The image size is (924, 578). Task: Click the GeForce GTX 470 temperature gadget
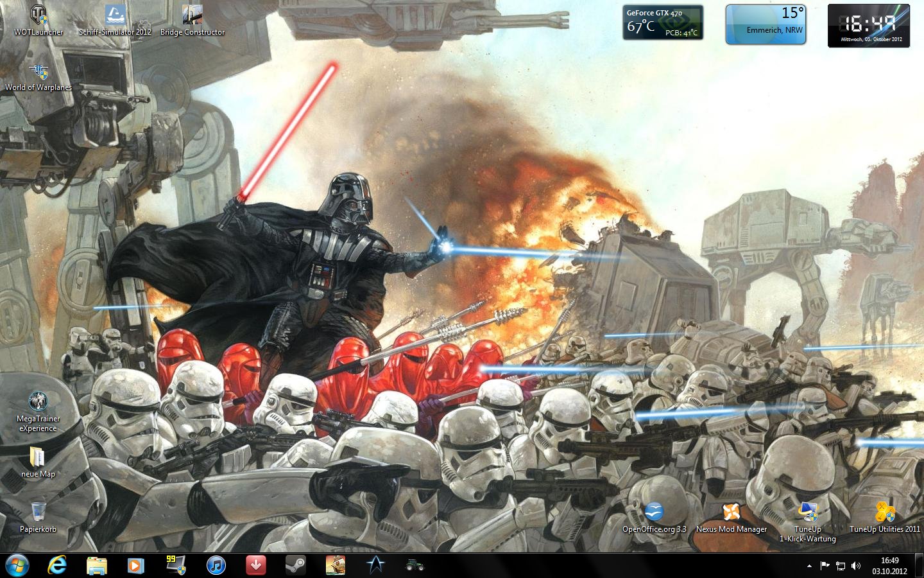click(662, 22)
